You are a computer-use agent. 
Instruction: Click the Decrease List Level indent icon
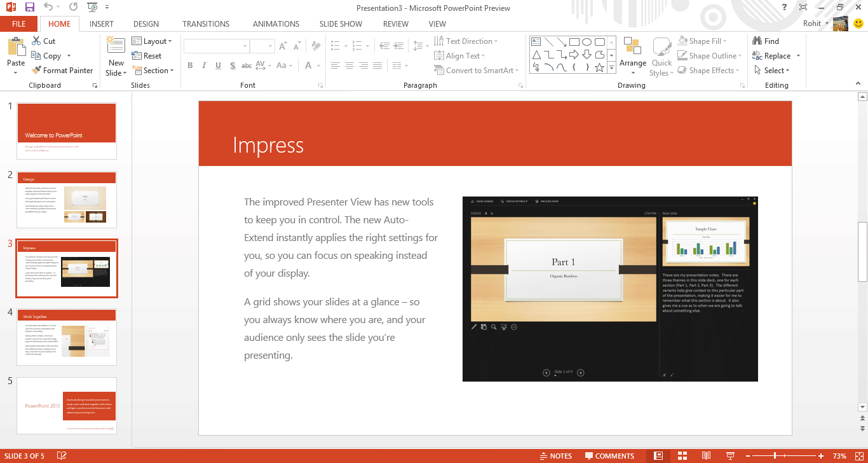pyautogui.click(x=384, y=46)
